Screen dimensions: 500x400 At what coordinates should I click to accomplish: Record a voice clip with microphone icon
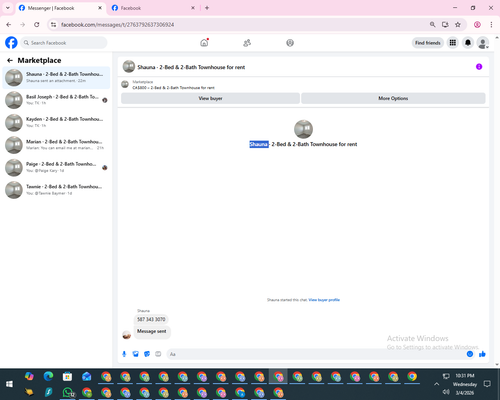tap(124, 354)
